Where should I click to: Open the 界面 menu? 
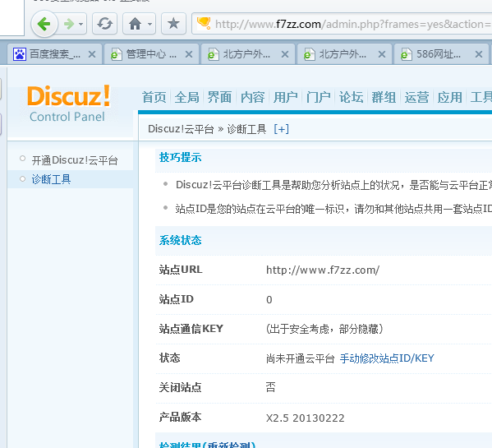tap(219, 97)
